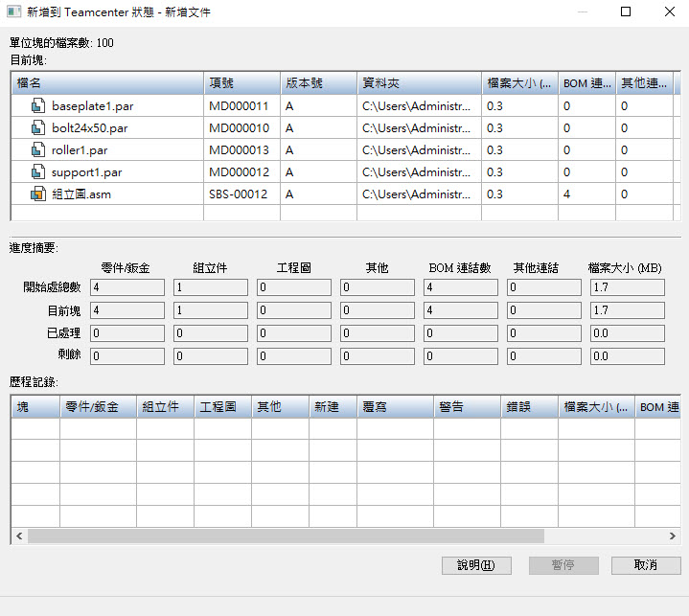689x616 pixels.
Task: Click the 開始處總數 檔案大小 (MB) field
Action: point(628,287)
